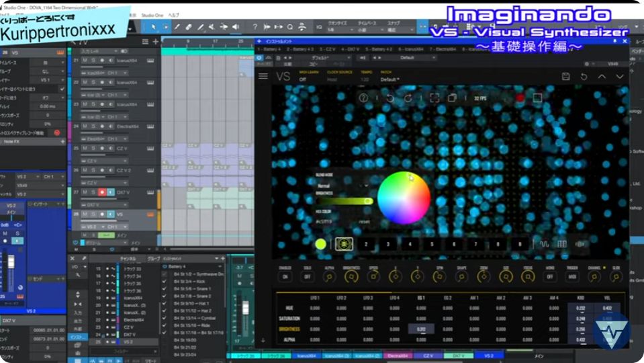
Task: Open the VS hamburger menu
Action: click(263, 76)
